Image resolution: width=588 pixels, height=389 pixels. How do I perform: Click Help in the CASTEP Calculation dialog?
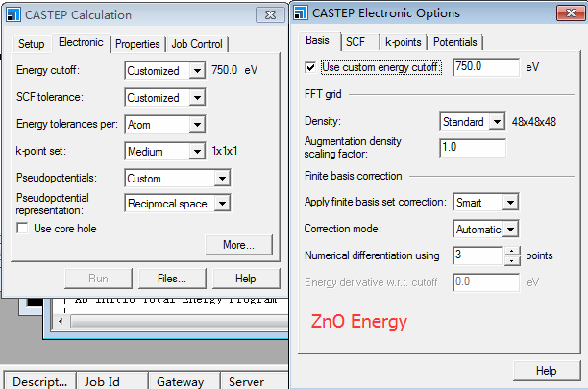click(246, 279)
